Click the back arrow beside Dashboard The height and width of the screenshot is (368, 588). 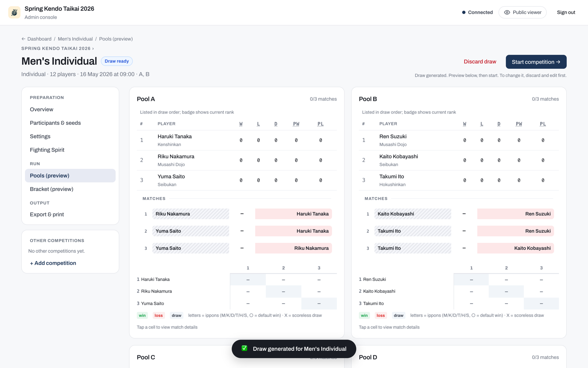(24, 39)
